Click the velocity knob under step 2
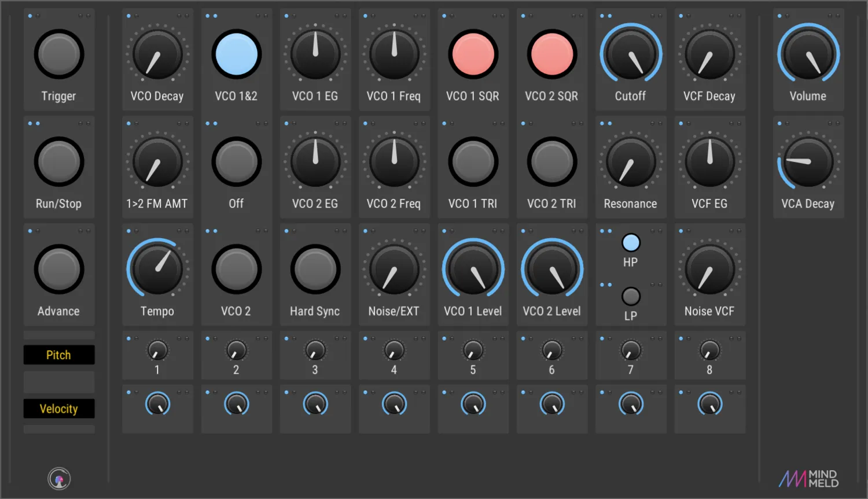The image size is (868, 499). [x=237, y=404]
